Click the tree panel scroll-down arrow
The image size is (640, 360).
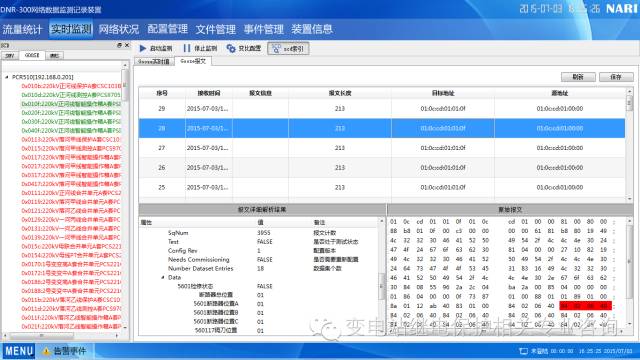[x=125, y=327]
